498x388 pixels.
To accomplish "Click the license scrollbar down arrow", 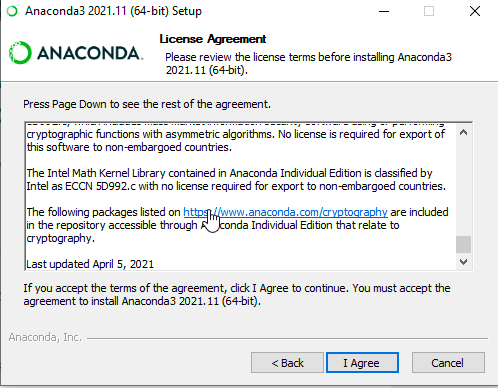I will click(x=463, y=262).
